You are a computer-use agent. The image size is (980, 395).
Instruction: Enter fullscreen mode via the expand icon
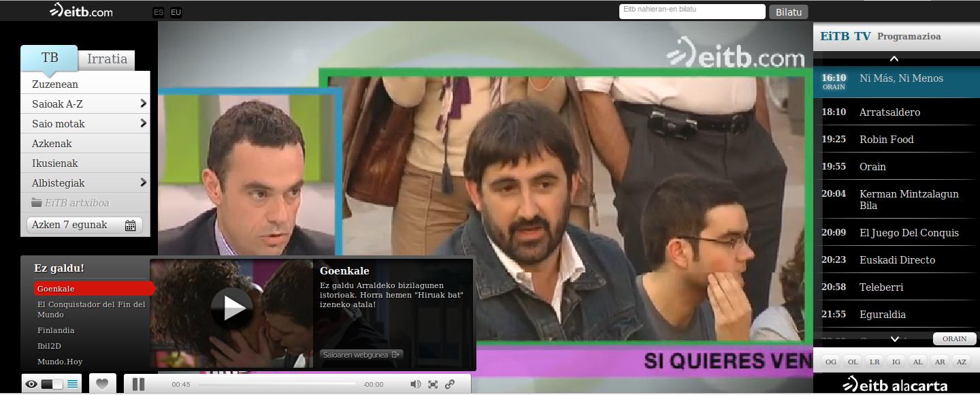(x=433, y=384)
